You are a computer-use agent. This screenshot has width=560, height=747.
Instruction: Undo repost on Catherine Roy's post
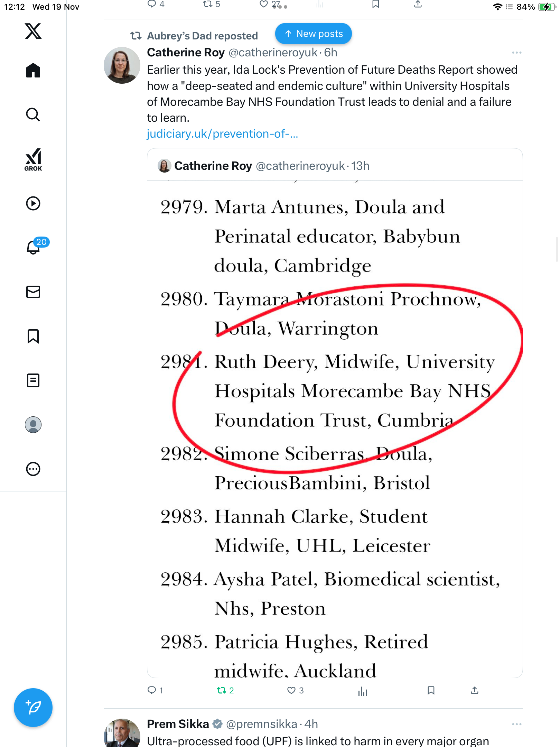(x=222, y=691)
